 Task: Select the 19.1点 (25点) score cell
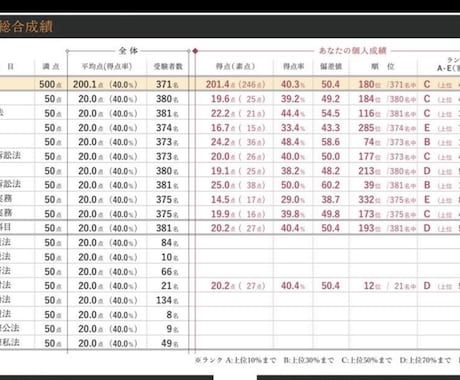pyautogui.click(x=238, y=171)
